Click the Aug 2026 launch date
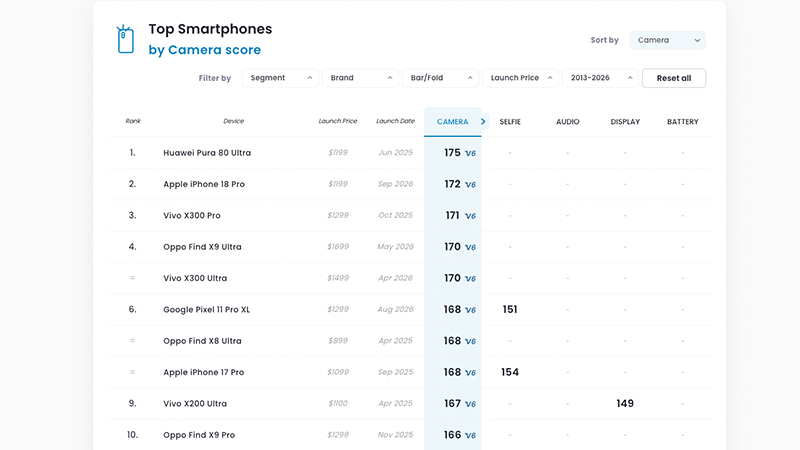Screen dimensions: 800x450 (395, 310)
